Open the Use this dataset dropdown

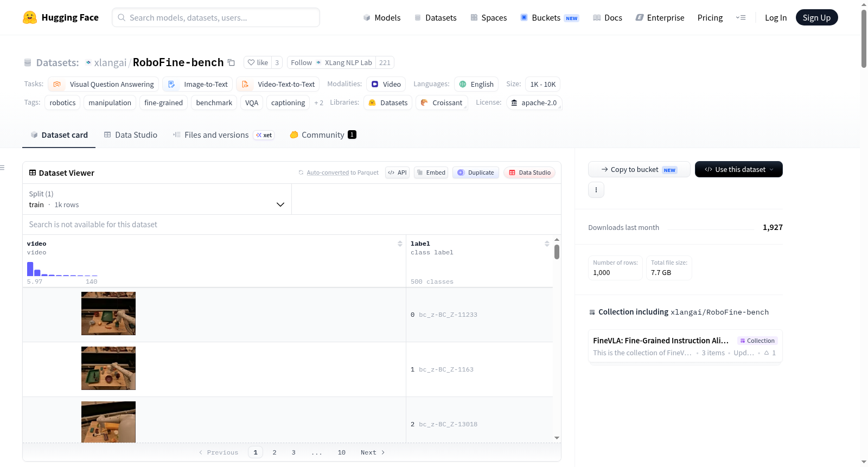pos(738,169)
